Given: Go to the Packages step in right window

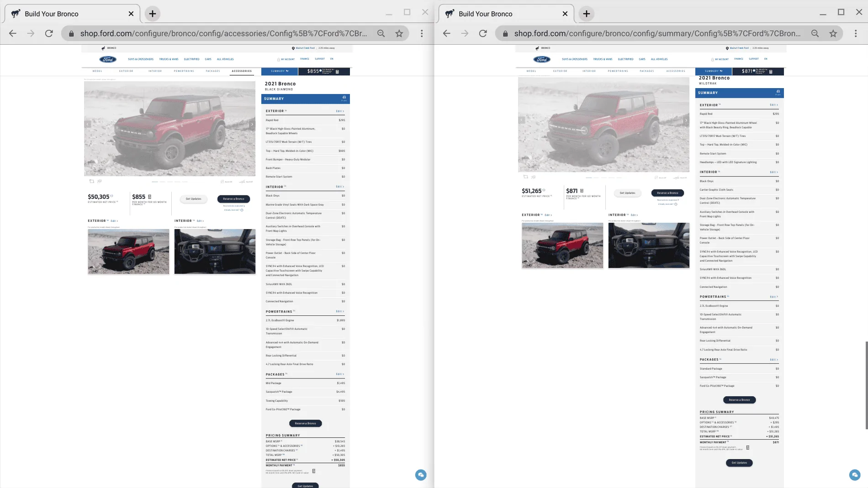Looking at the screenshot, I should click(647, 71).
